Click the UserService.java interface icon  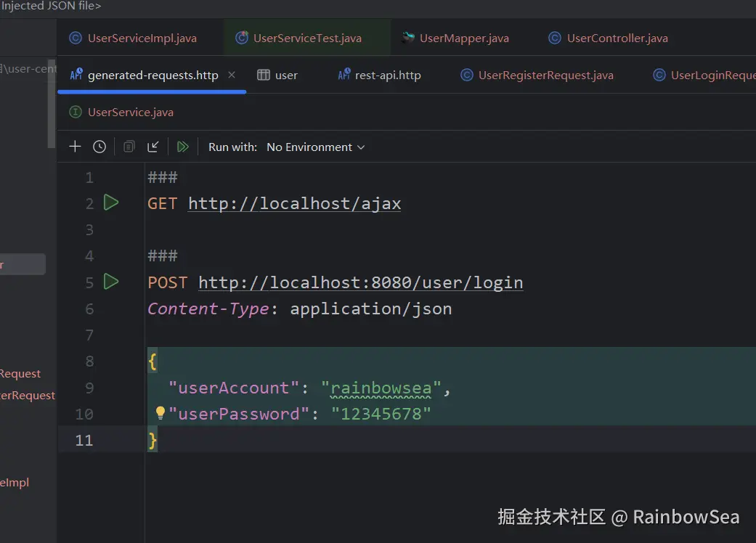point(76,113)
